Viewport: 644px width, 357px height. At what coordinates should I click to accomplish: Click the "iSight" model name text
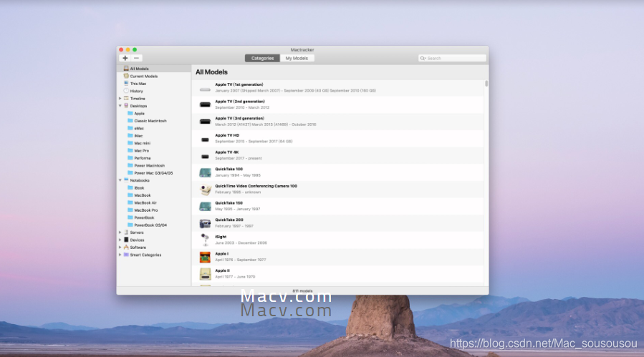(x=221, y=237)
